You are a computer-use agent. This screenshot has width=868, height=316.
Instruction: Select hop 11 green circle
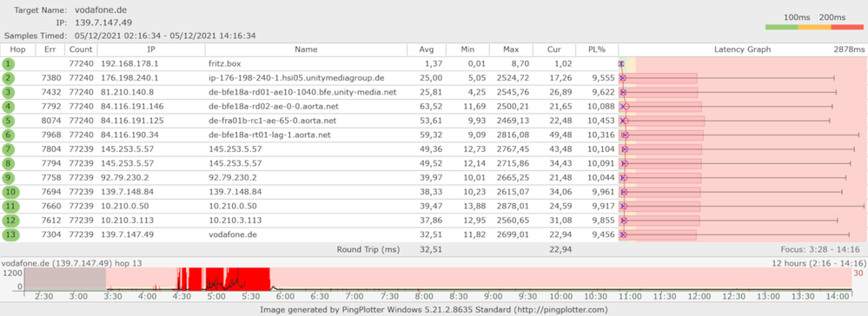coord(10,207)
